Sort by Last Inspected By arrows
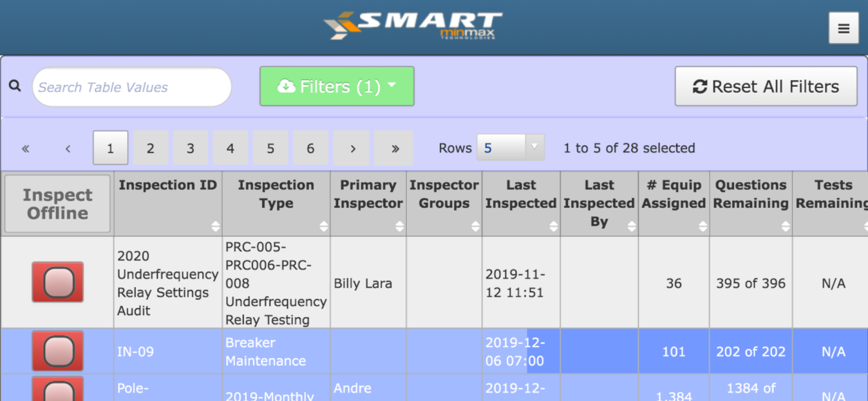 [x=631, y=226]
